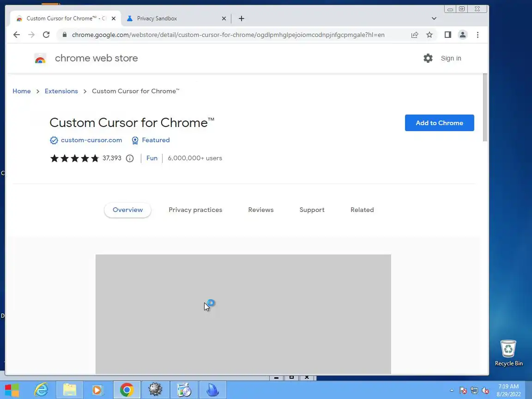
Task: Show hidden system tray icons
Action: click(452, 391)
